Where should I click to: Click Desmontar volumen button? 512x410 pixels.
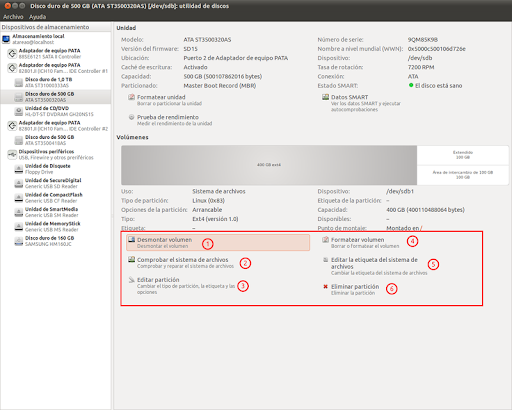coord(218,242)
